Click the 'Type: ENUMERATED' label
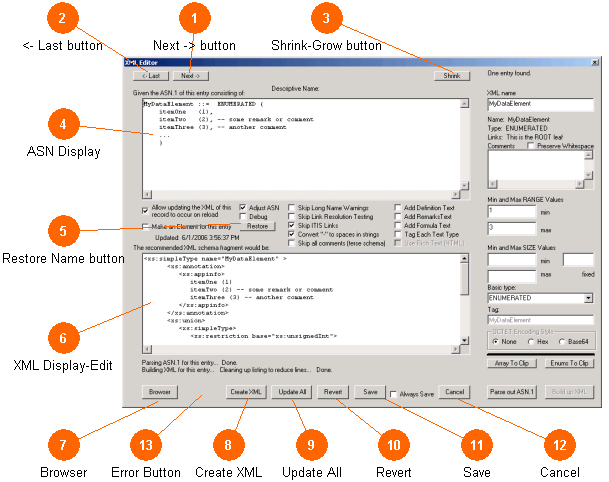This screenshot has width=609, height=482. [x=517, y=128]
